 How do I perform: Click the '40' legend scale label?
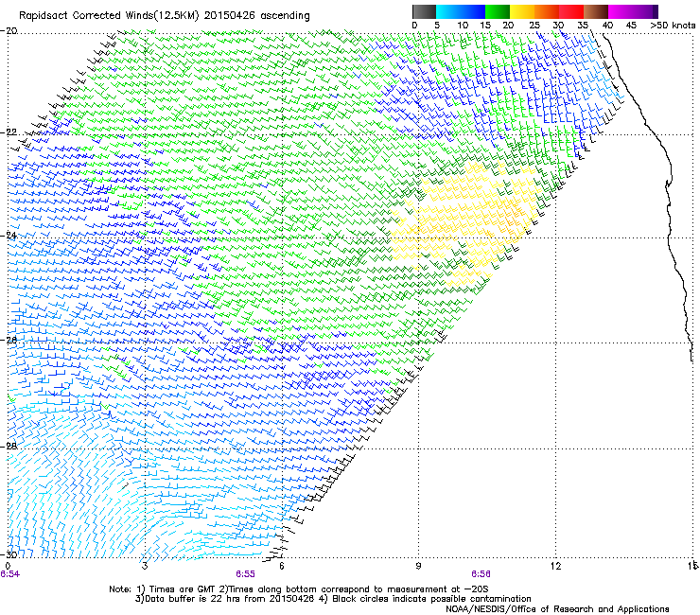(607, 26)
